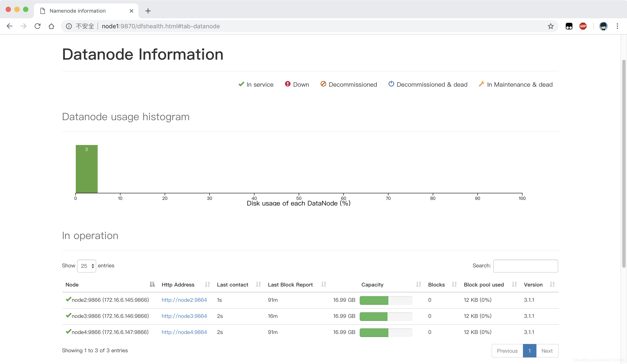Screen dimensions: 627x364
Task: Sort table by Capacity column
Action: pyautogui.click(x=418, y=284)
